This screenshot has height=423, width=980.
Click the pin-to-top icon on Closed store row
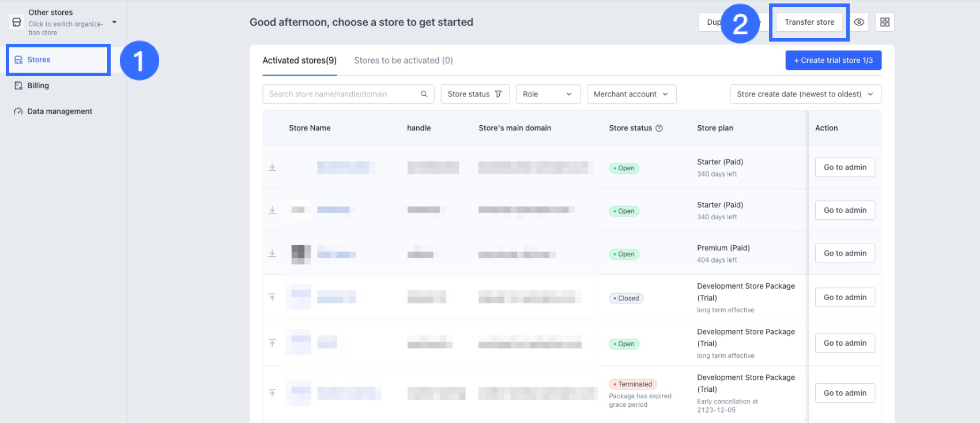(x=272, y=297)
